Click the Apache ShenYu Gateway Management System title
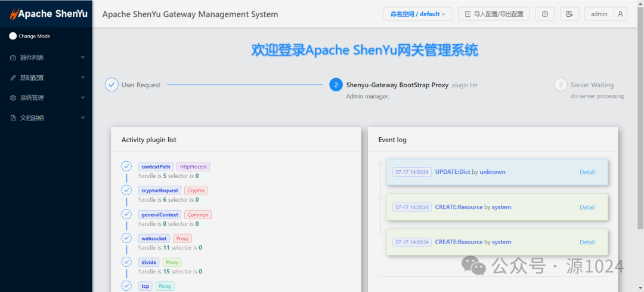Viewport: 644px width, 292px height. tap(190, 14)
